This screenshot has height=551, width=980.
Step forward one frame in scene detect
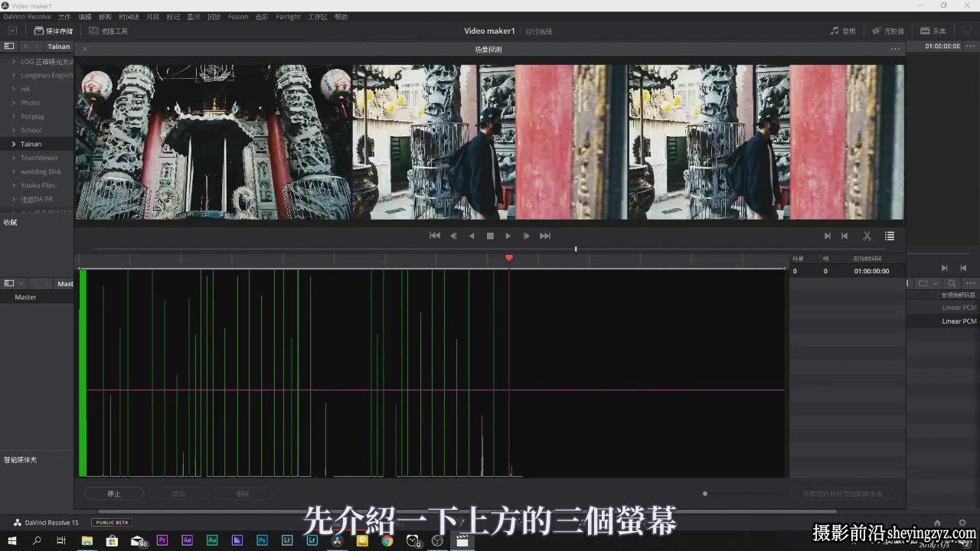527,236
